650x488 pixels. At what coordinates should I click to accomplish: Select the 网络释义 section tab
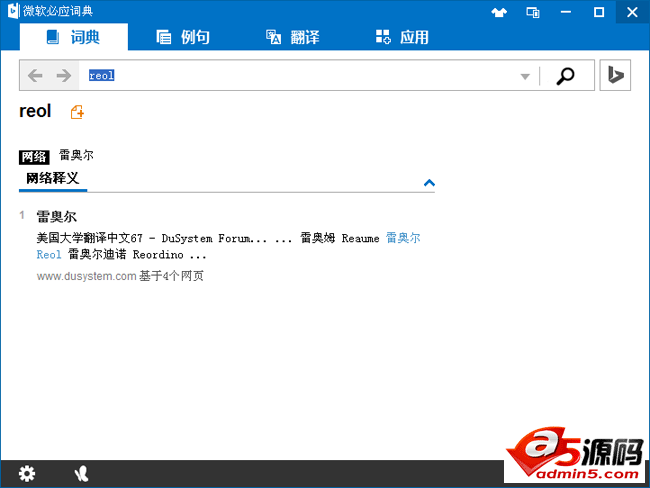53,179
